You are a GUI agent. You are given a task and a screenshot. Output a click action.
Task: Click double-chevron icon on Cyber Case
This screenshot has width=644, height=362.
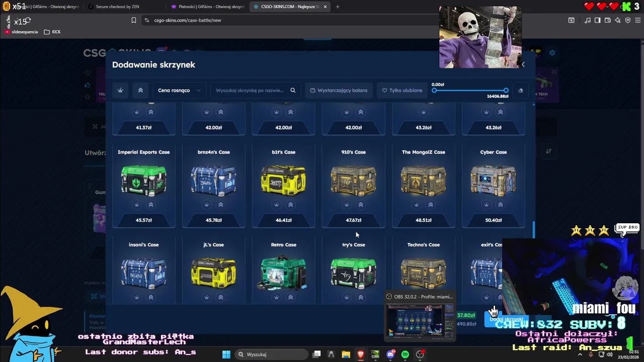click(x=500, y=205)
